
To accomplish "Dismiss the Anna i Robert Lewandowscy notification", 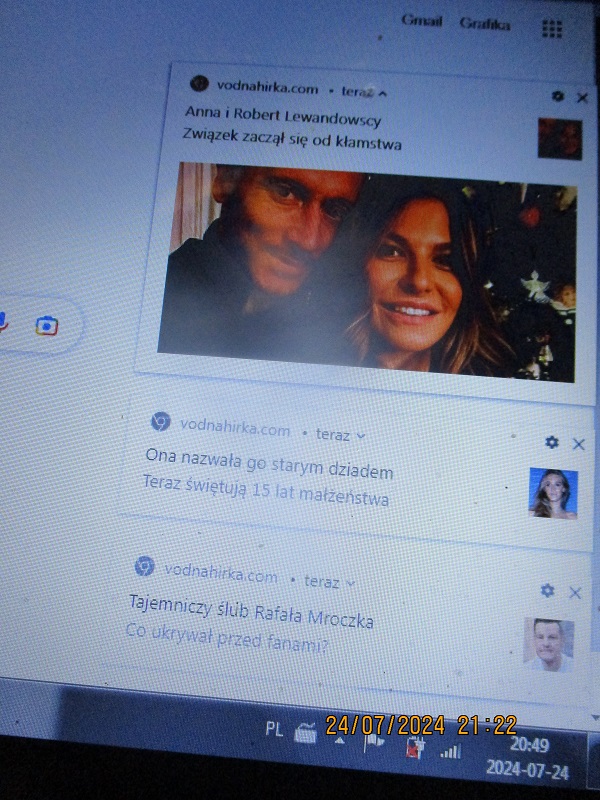I will tap(583, 97).
